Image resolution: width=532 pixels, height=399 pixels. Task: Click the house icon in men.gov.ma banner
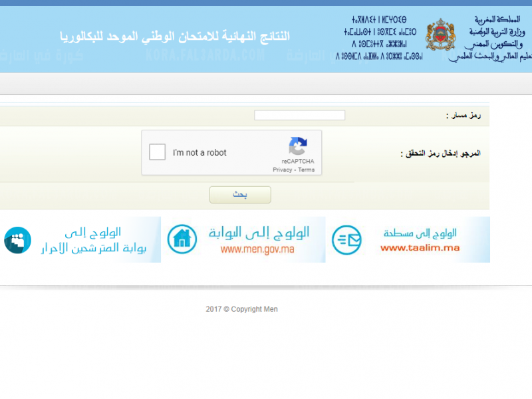point(182,239)
